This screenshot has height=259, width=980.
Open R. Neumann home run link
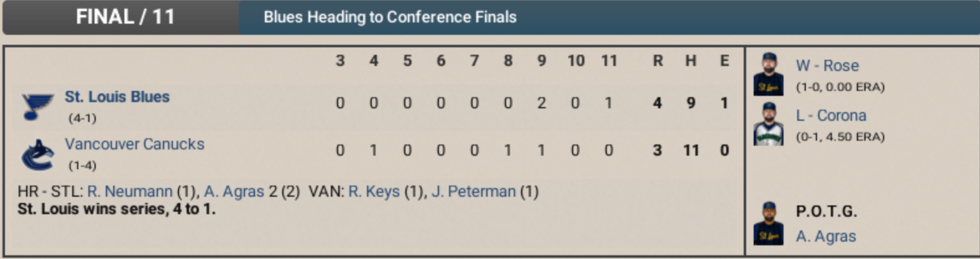click(x=129, y=192)
